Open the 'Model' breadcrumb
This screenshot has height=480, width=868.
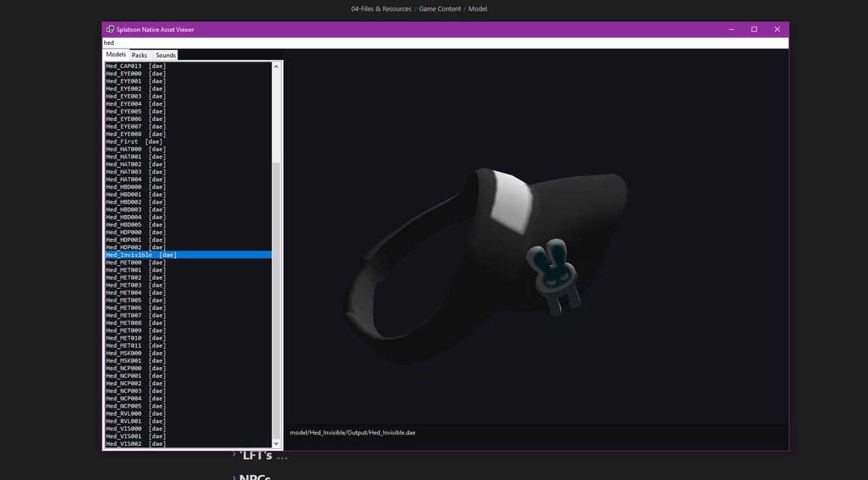click(478, 9)
